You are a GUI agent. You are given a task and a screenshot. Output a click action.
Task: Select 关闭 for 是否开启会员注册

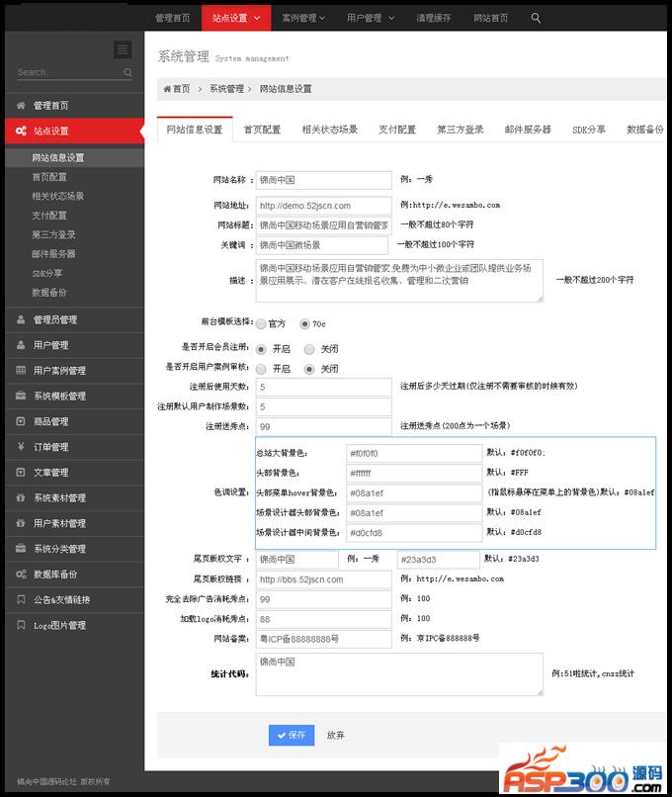[309, 349]
